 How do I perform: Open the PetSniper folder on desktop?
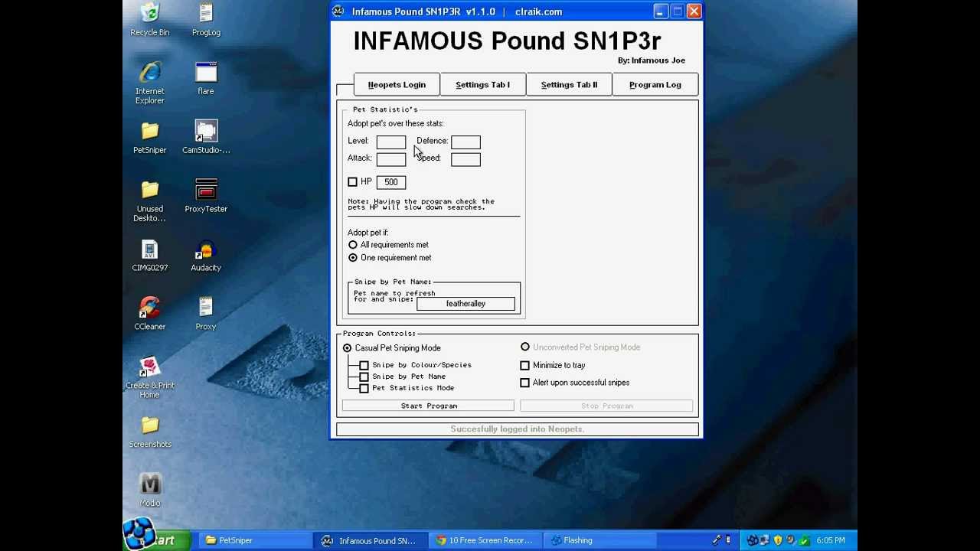coord(150,138)
